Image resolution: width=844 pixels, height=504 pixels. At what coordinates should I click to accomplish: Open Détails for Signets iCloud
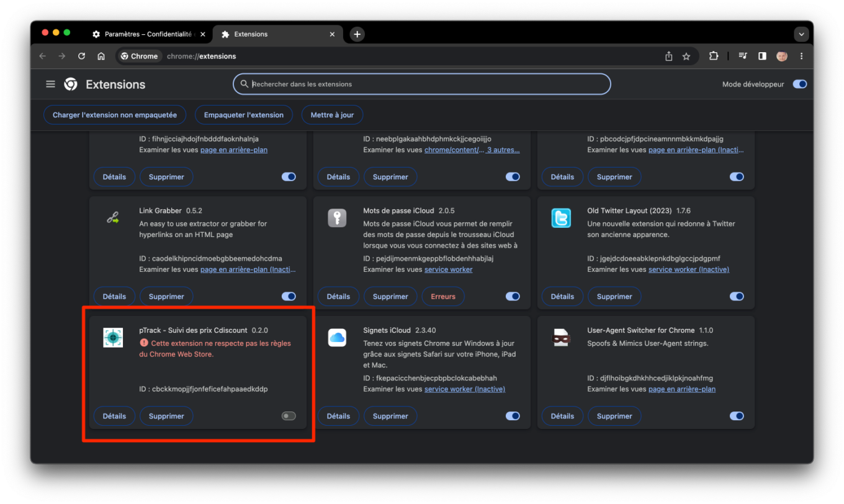coord(338,416)
